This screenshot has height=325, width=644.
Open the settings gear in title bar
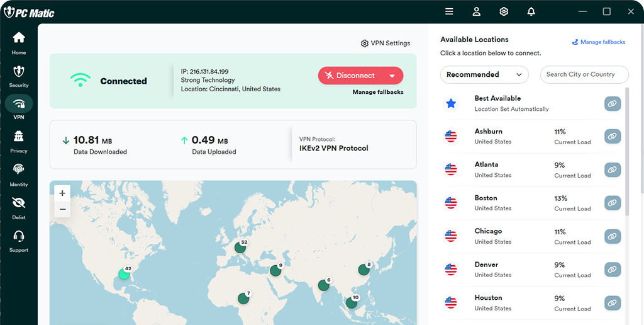pyautogui.click(x=504, y=11)
